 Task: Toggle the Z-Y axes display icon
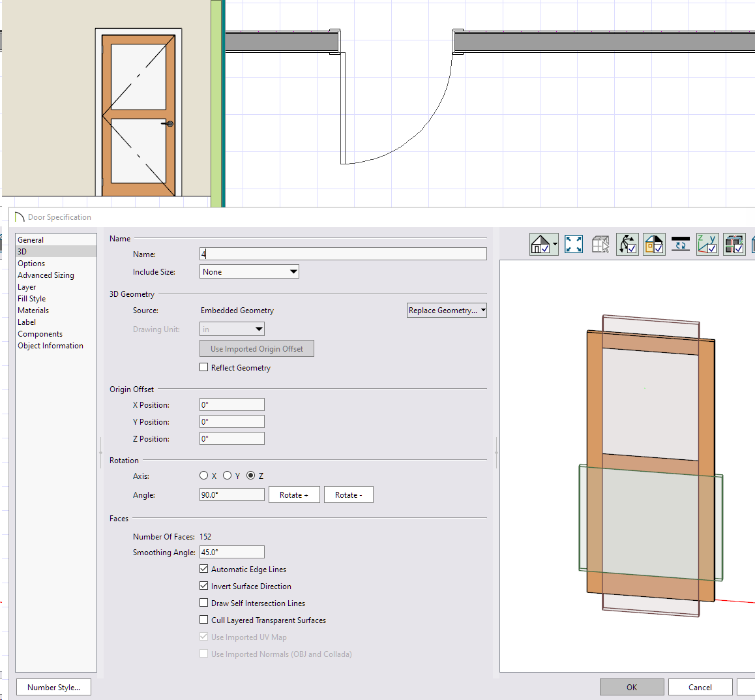click(707, 245)
